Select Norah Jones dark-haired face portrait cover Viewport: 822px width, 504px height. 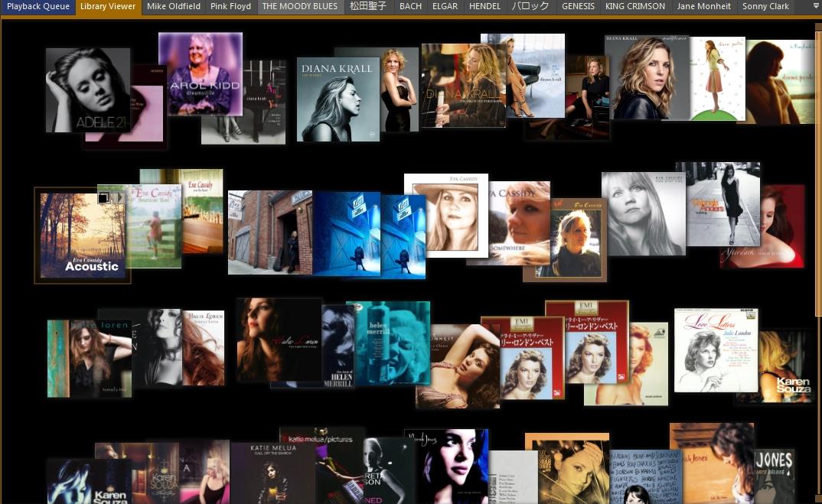point(447,467)
